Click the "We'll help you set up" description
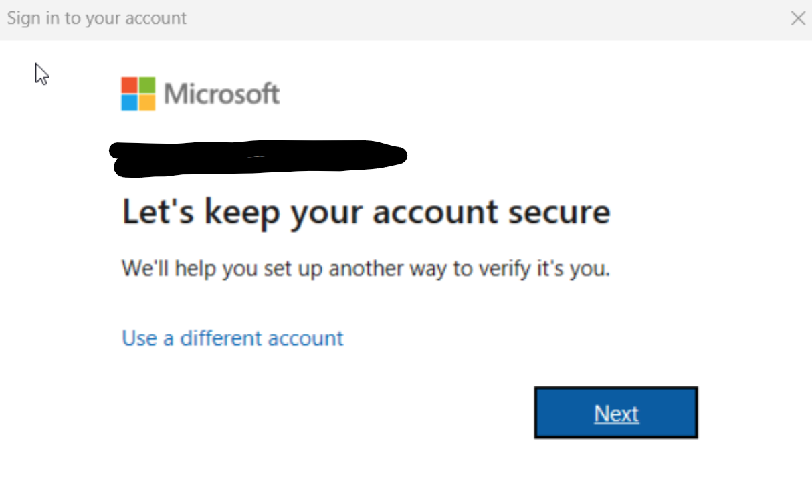812x504 pixels. (x=366, y=269)
